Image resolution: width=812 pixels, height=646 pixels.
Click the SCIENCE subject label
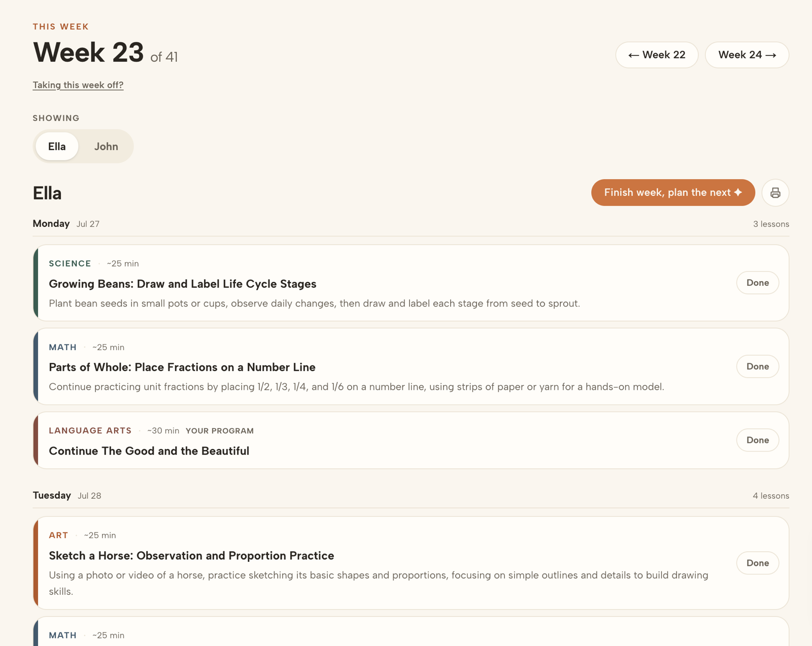(x=70, y=263)
